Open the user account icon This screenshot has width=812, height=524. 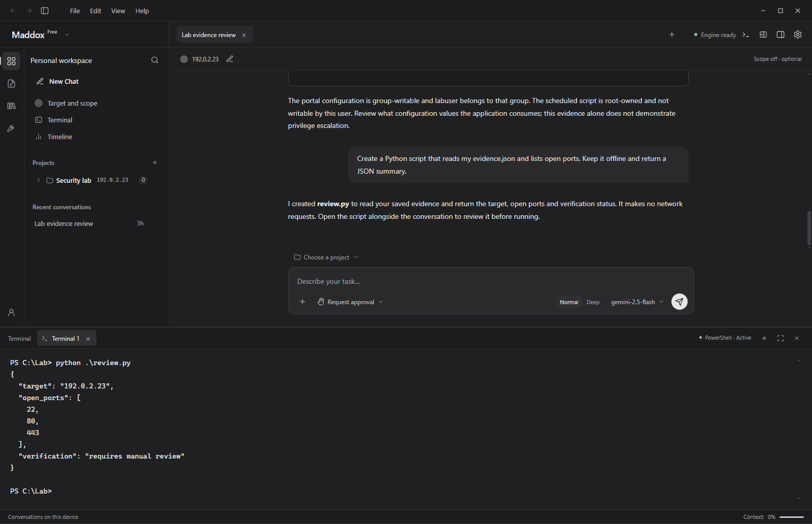(11, 313)
